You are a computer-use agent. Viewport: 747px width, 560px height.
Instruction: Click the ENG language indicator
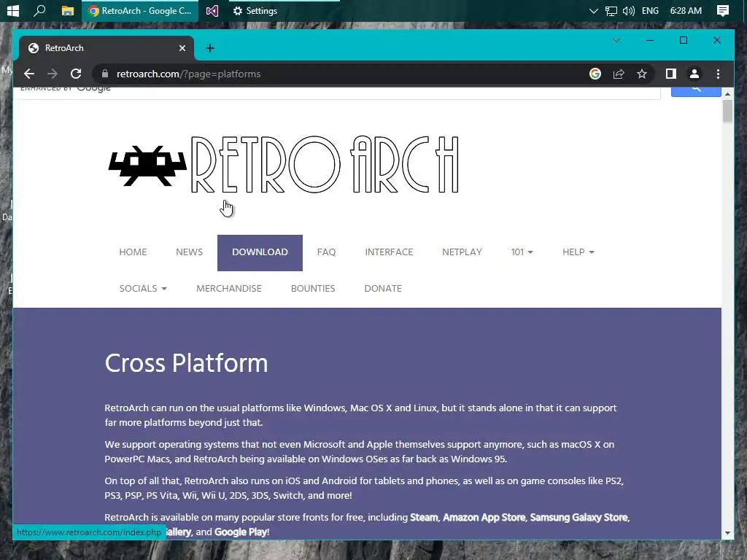coord(650,10)
